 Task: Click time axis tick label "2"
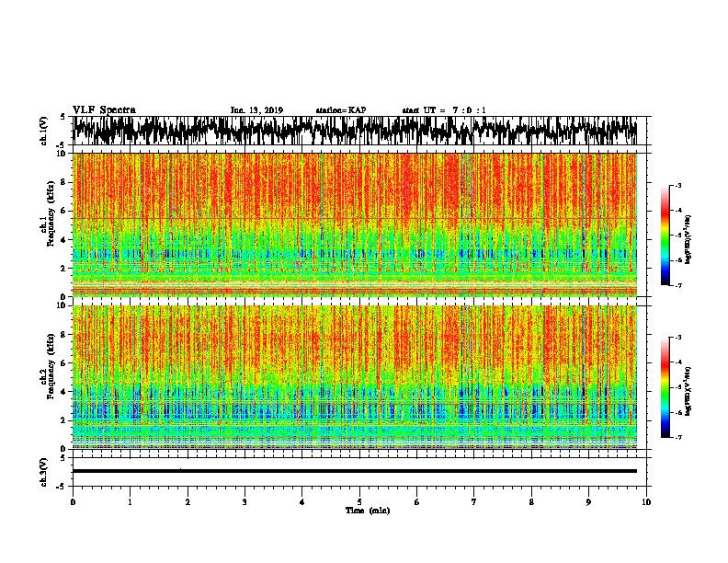tap(188, 502)
